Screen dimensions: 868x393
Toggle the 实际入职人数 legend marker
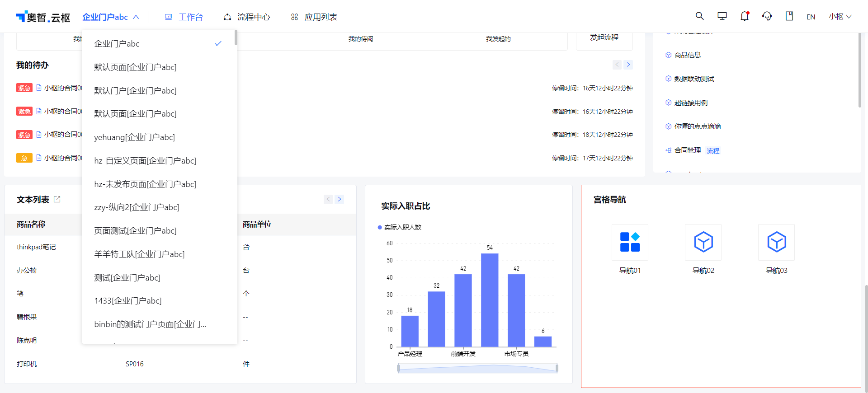click(380, 227)
